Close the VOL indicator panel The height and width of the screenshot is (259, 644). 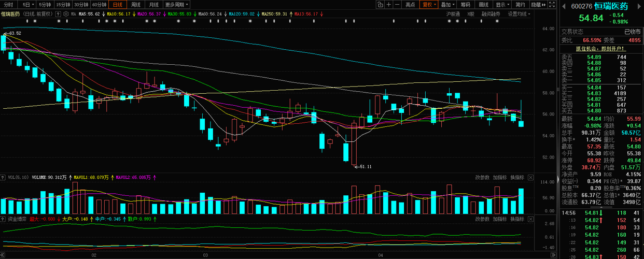click(531, 177)
